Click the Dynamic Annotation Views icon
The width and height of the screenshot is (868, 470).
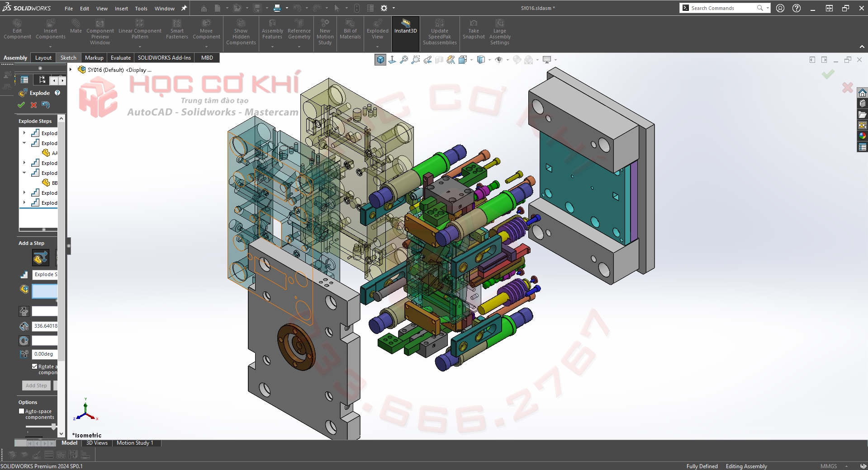451,60
